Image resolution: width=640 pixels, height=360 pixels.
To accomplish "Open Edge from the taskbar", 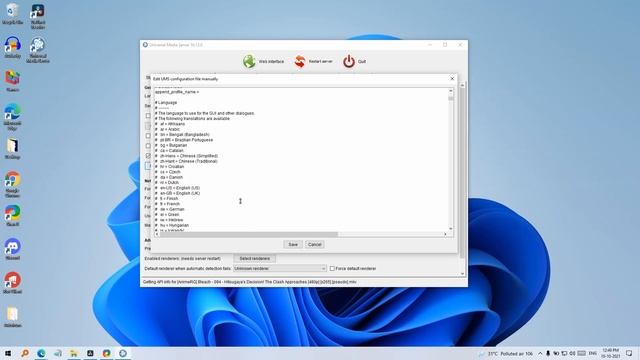I will [41, 353].
